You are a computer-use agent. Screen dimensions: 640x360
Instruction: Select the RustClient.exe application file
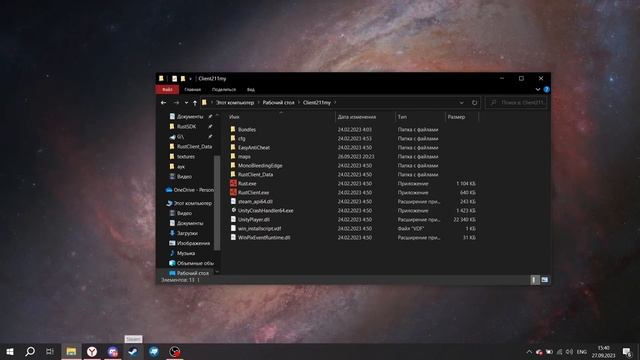click(x=253, y=192)
